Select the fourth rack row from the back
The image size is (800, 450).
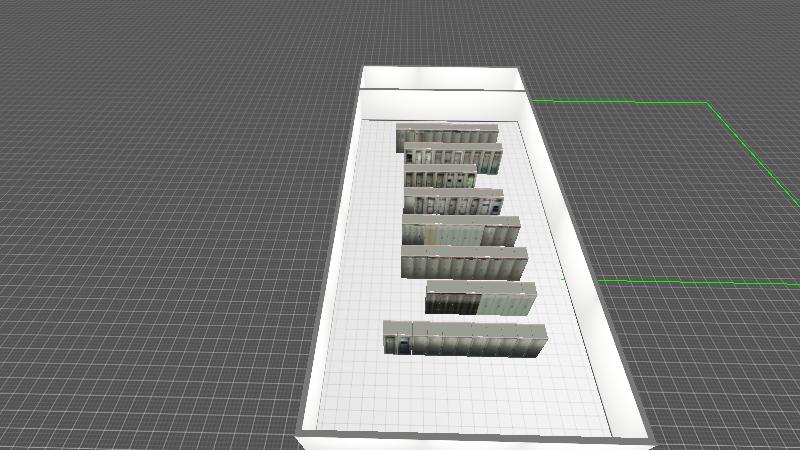[x=453, y=203]
